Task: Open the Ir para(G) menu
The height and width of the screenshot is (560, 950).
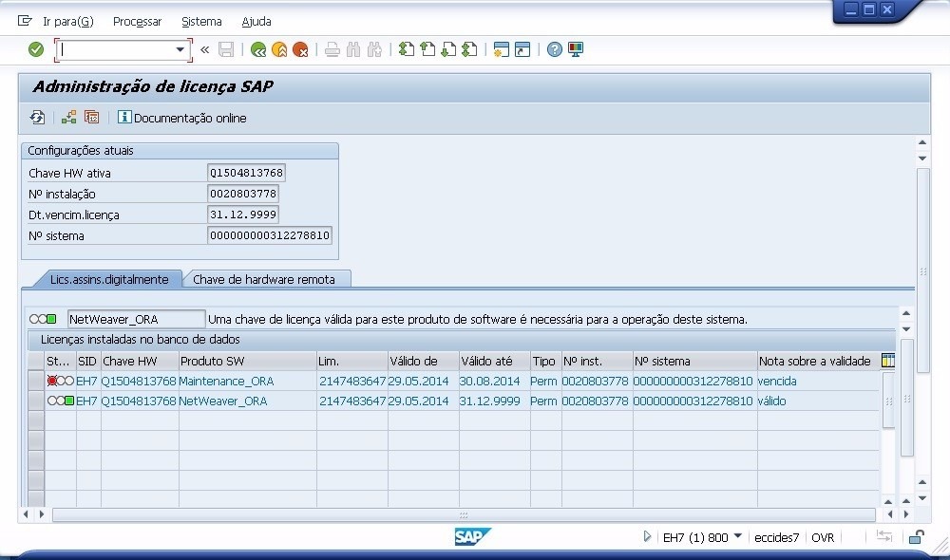Action: click(x=67, y=21)
